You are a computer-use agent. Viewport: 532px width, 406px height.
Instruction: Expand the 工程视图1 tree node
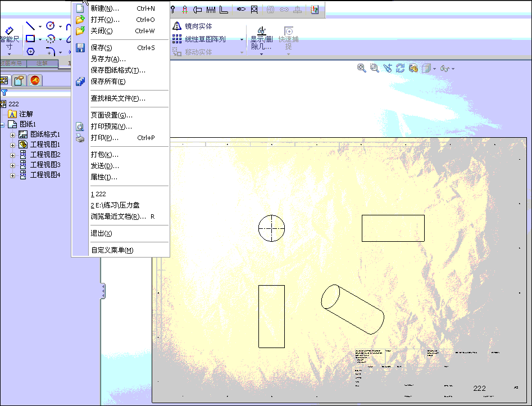click(x=12, y=145)
